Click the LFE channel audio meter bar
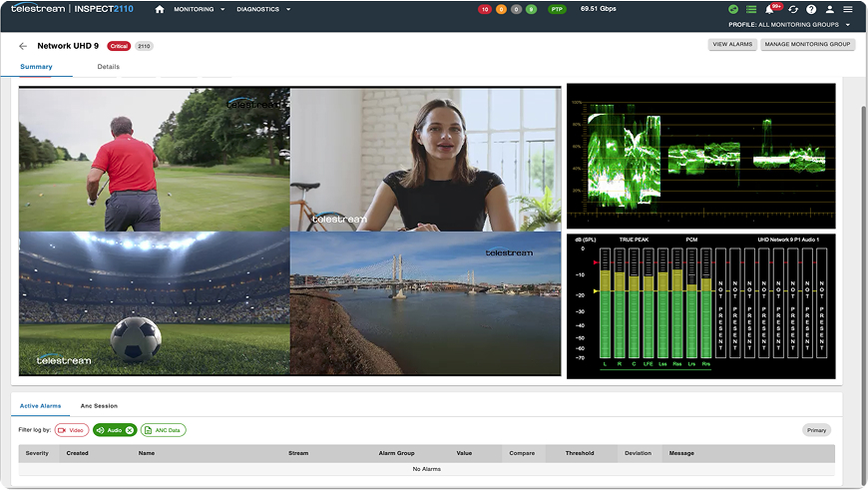Viewport: 868px width, 490px height. click(649, 303)
